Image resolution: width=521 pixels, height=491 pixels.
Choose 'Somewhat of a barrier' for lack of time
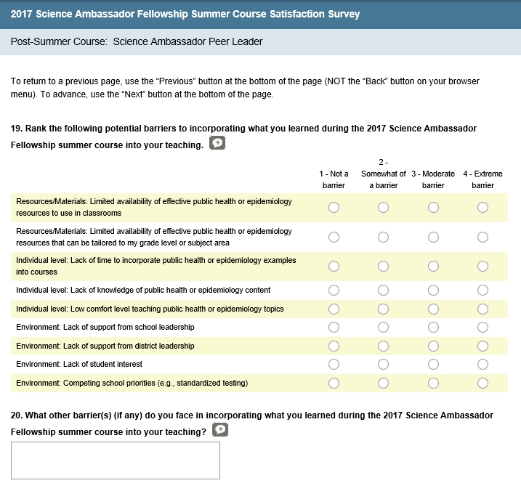point(383,266)
